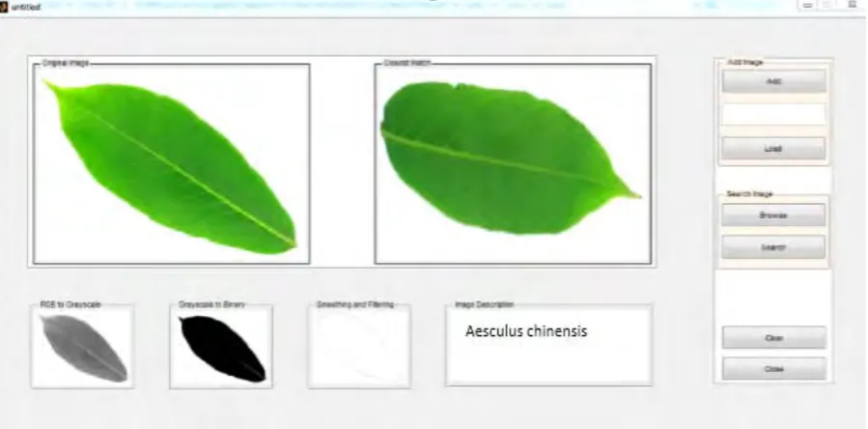This screenshot has height=429, width=868.
Task: Open the Grayscale to Binary preview
Action: pyautogui.click(x=221, y=348)
